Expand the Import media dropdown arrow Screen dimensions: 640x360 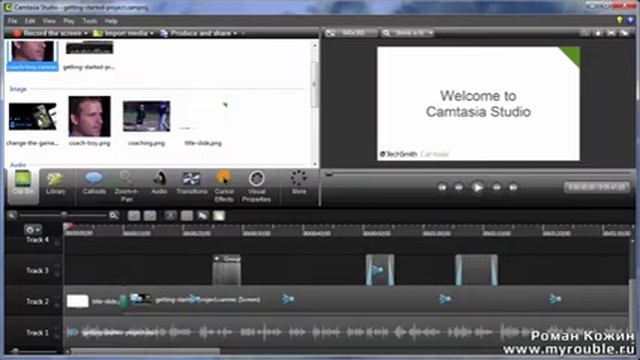(151, 33)
